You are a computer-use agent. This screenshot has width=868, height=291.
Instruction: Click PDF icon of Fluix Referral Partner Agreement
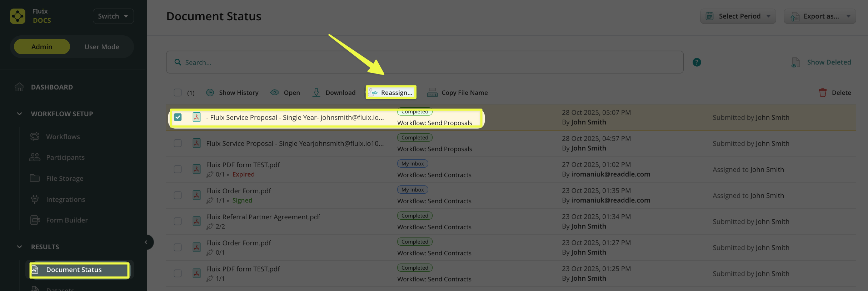click(196, 221)
